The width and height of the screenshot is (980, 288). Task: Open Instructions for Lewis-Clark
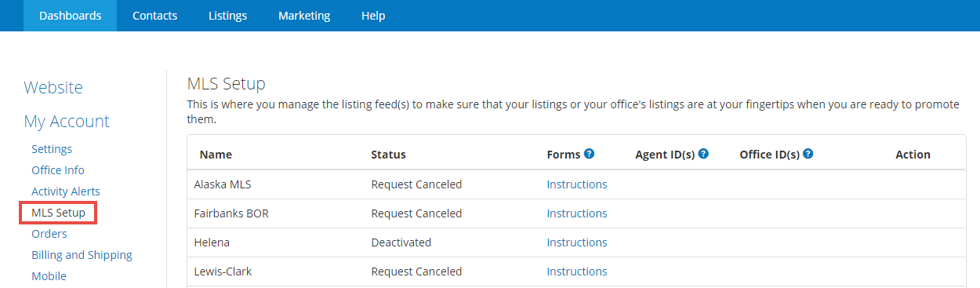(x=577, y=272)
